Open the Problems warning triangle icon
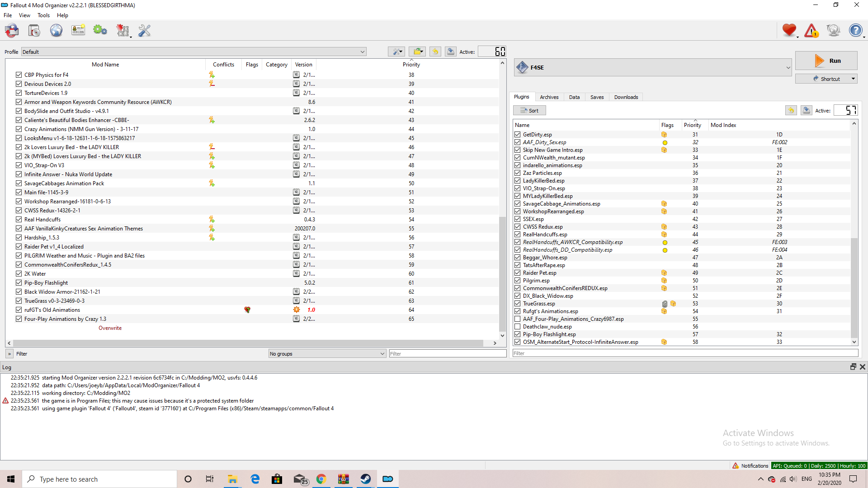868x488 pixels. click(x=811, y=30)
